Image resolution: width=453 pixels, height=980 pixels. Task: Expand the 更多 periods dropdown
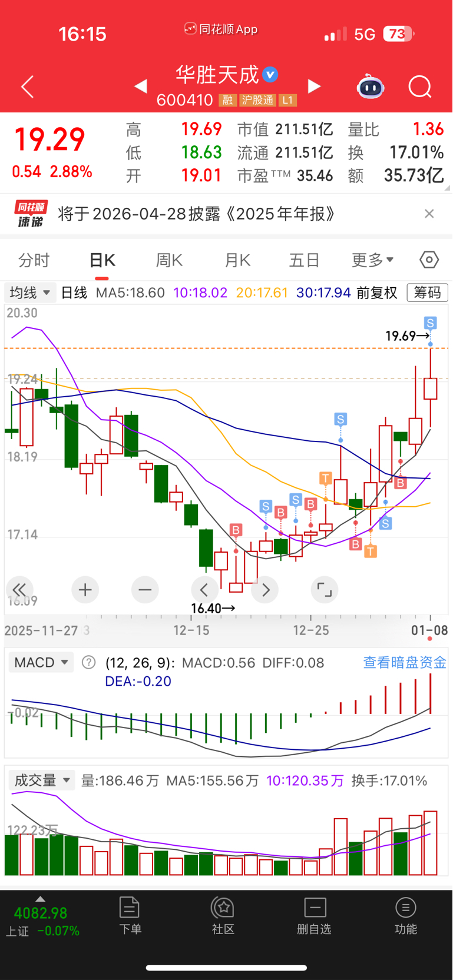tap(372, 260)
